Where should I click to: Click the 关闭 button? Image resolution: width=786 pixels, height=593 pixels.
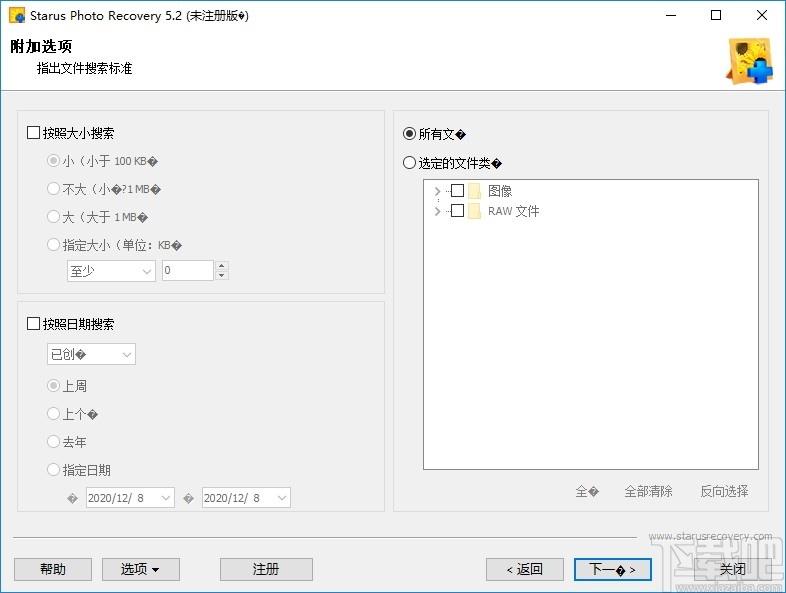pyautogui.click(x=733, y=569)
